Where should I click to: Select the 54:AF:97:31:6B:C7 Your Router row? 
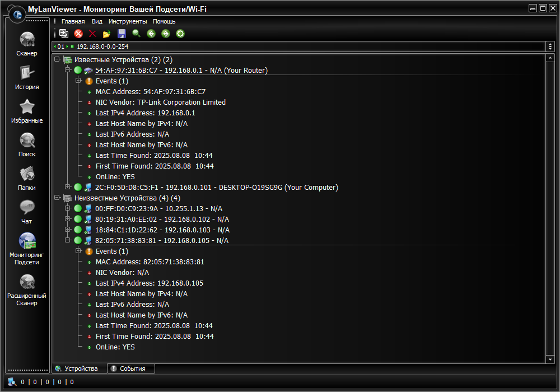(181, 71)
